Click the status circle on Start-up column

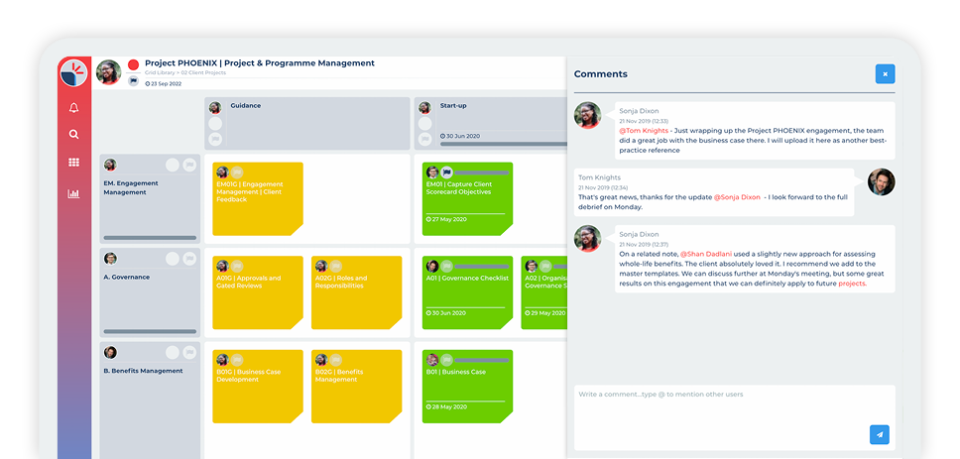pyautogui.click(x=425, y=124)
